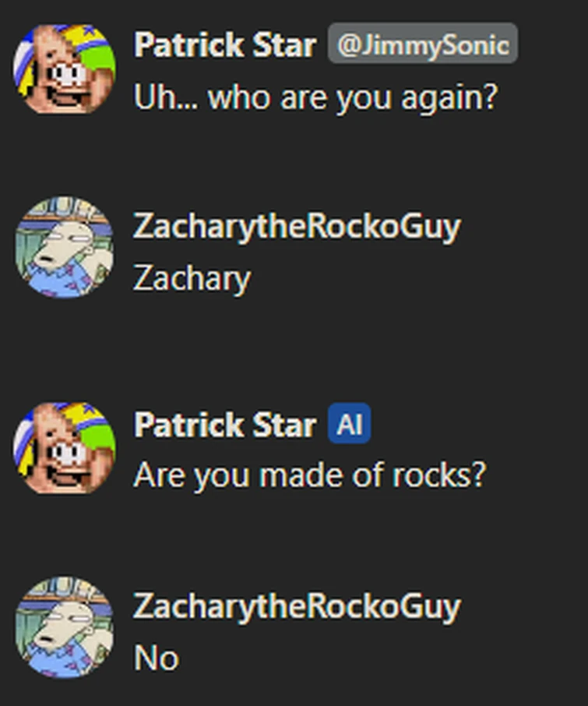This screenshot has height=706, width=588.
Task: Select the "Are you made of rocks?" message
Action: [310, 475]
